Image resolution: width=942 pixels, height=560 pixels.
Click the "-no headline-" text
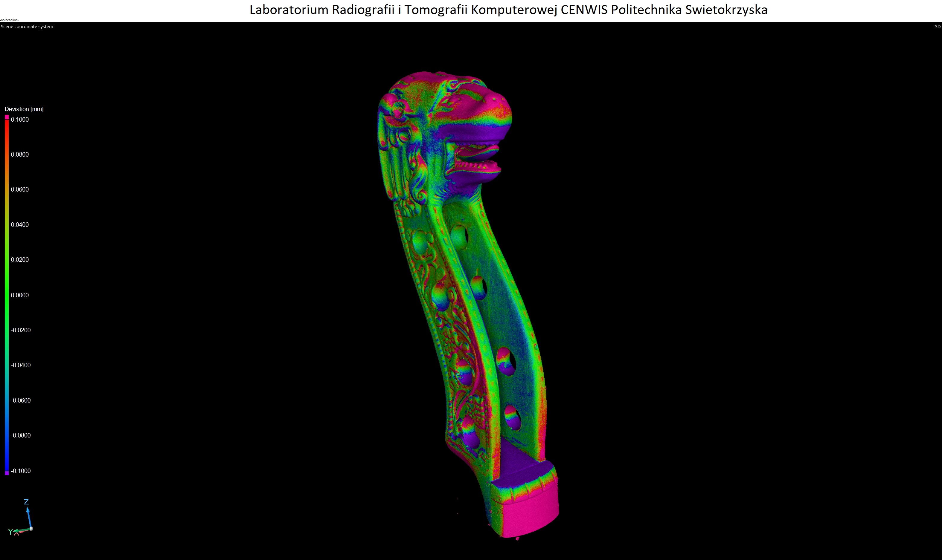[x=9, y=20]
